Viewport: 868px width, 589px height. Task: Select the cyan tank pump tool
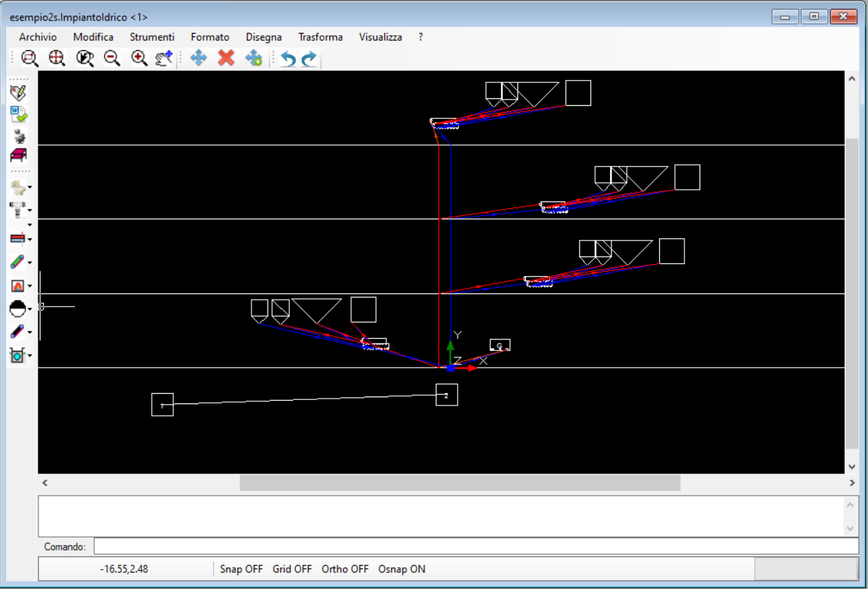(18, 356)
